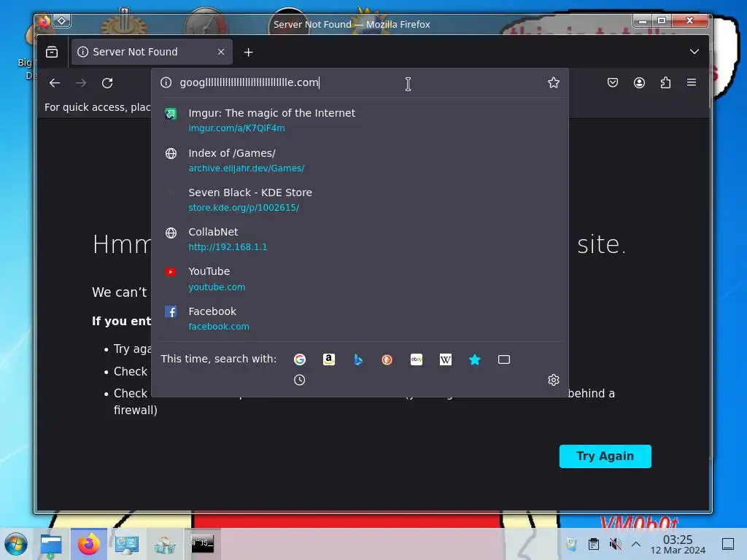Search this time with Bing
The image size is (747, 560).
coord(358,359)
